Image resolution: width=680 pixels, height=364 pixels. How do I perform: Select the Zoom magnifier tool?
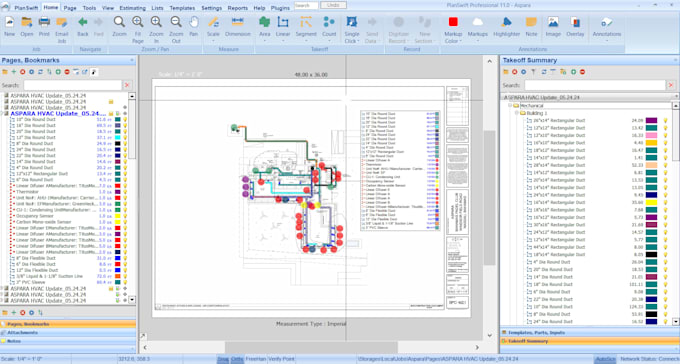coord(119,27)
